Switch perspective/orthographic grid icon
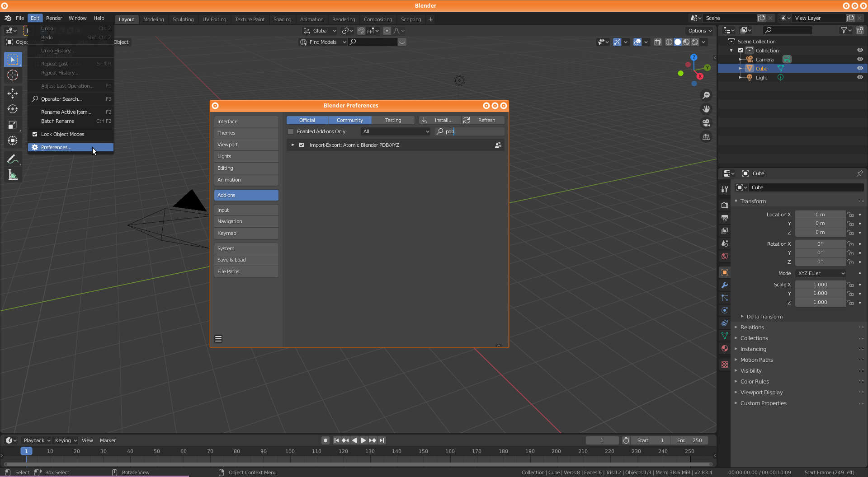The image size is (868, 477). [706, 136]
